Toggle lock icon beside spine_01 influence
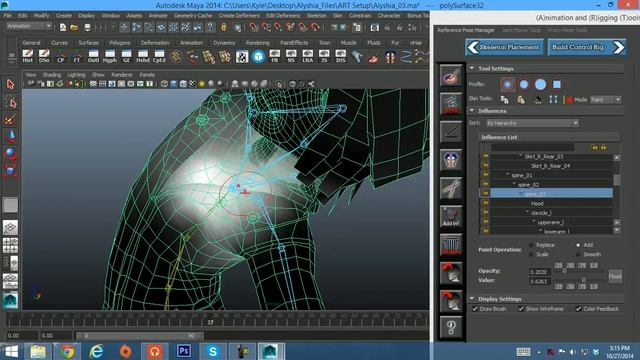 [485, 175]
